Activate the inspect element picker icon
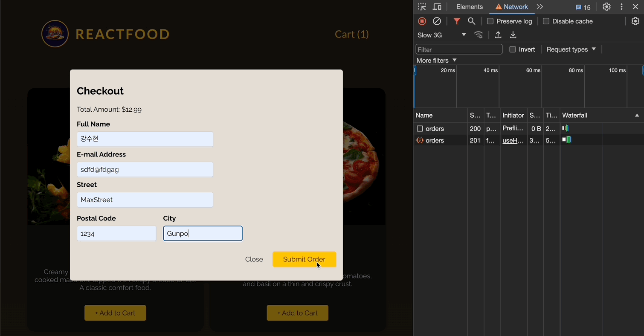 coord(422,7)
